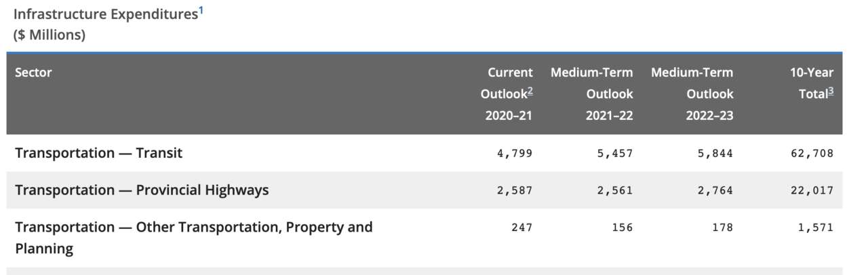The height and width of the screenshot is (275, 868).
Task: Open footnote 3 next to 10-Year Total
Action: (x=831, y=91)
